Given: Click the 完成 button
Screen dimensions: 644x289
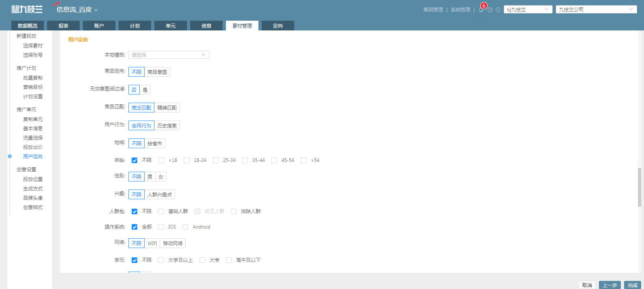Looking at the screenshot, I should pyautogui.click(x=633, y=285).
